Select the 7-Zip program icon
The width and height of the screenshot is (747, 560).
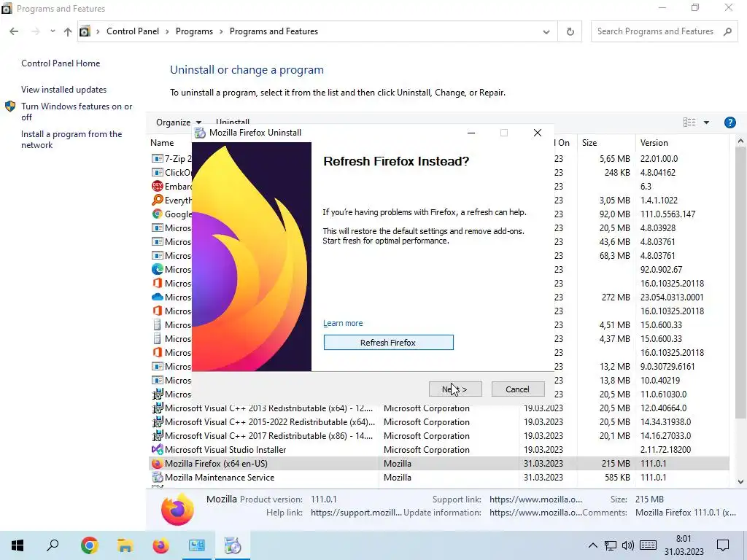(158, 158)
